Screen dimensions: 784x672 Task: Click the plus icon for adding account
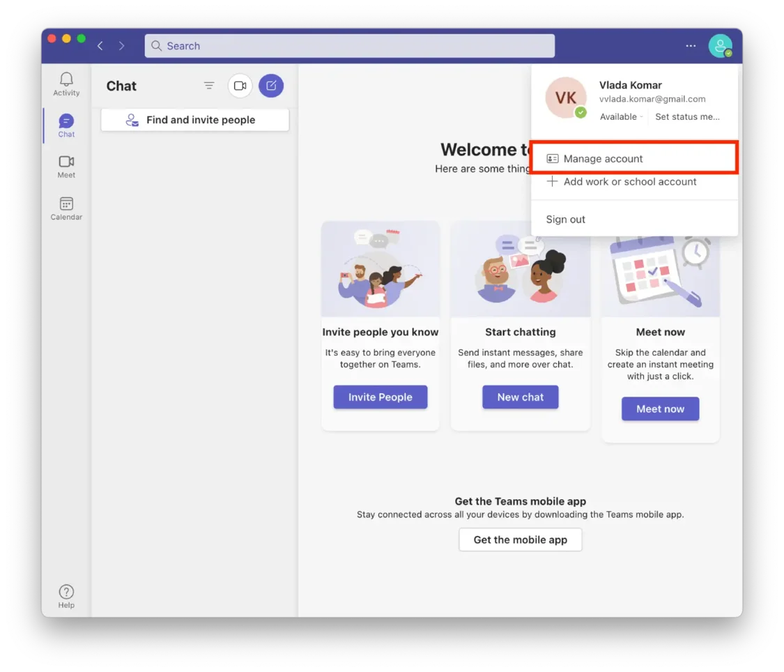click(x=552, y=181)
